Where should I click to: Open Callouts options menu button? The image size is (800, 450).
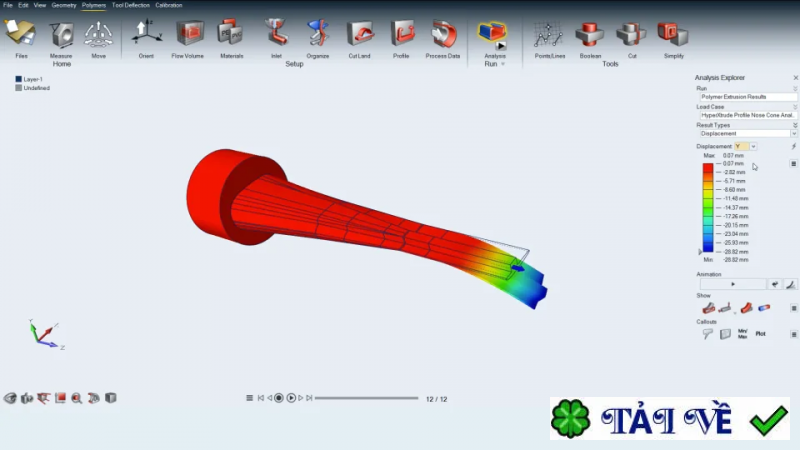coord(793,334)
